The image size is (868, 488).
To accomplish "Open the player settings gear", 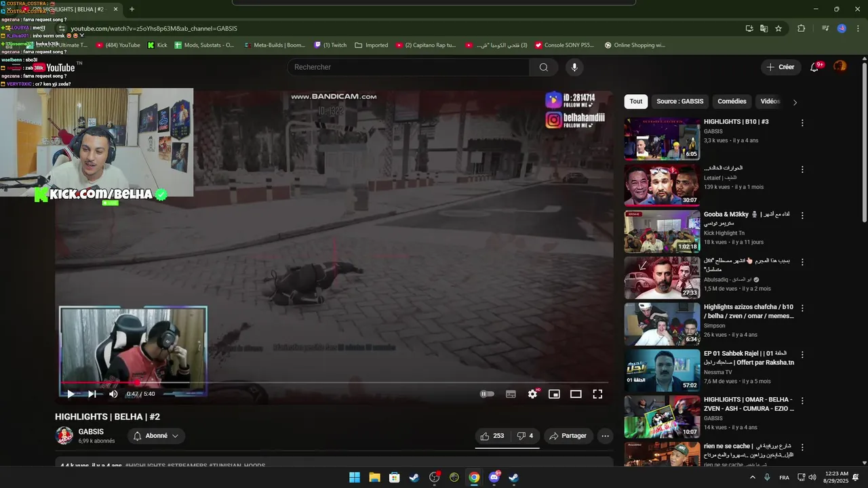I will [532, 394].
